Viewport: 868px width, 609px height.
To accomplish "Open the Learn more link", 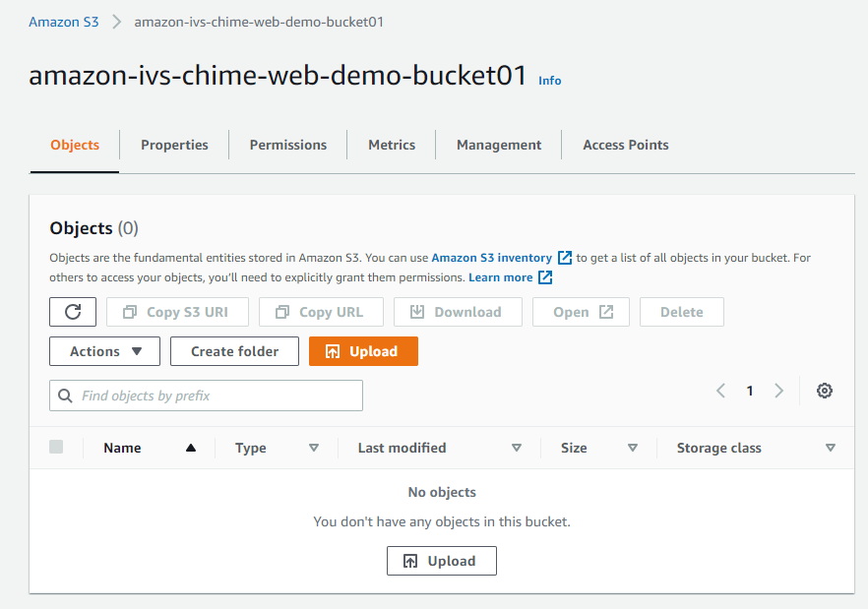I will click(500, 277).
